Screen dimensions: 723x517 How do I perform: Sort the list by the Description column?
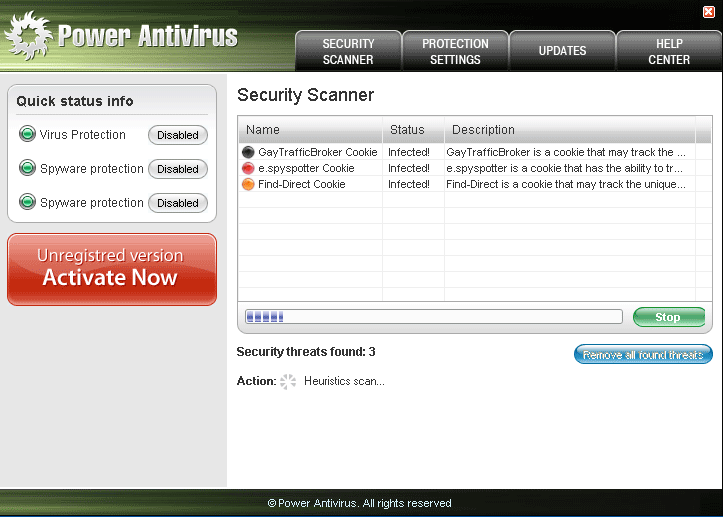coord(570,130)
